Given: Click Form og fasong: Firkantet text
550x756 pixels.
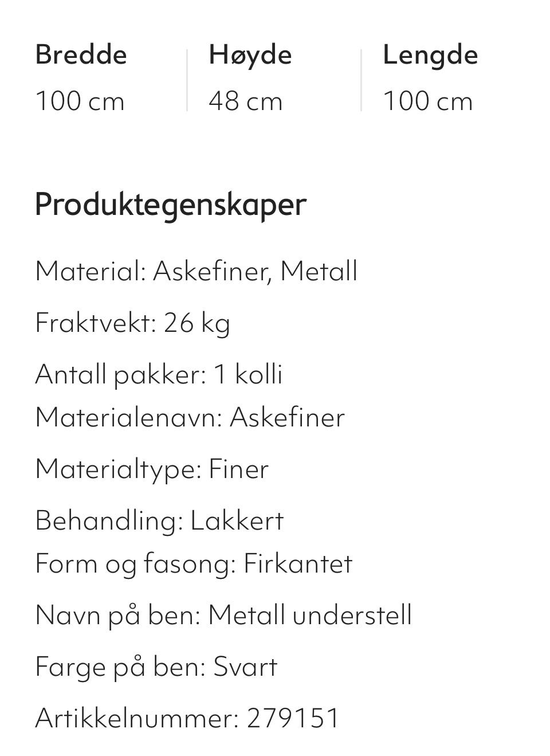Looking at the screenshot, I should click(x=194, y=564).
